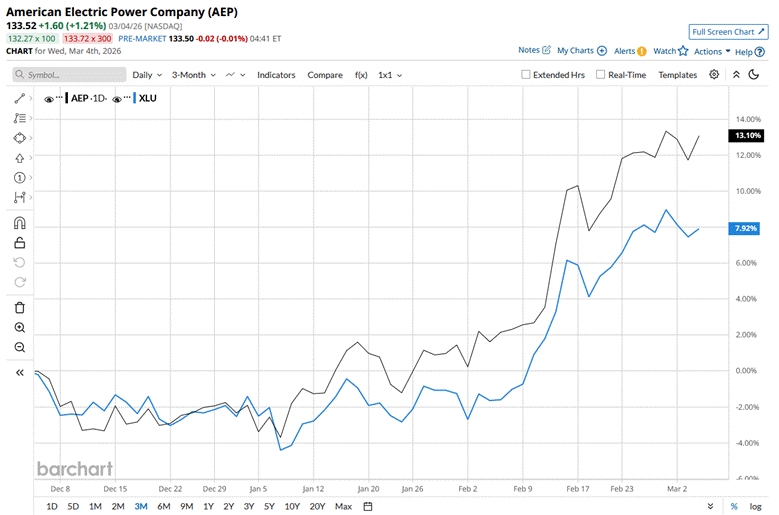Open the Daily interval dropdown

click(x=147, y=75)
